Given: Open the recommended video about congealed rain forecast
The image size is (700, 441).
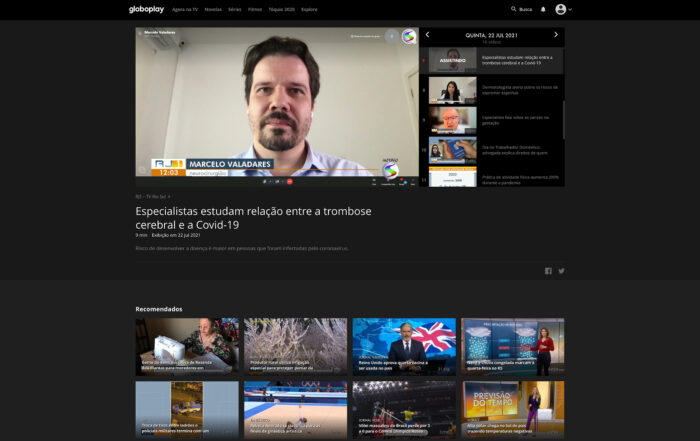Looking at the screenshot, I should [x=512, y=346].
